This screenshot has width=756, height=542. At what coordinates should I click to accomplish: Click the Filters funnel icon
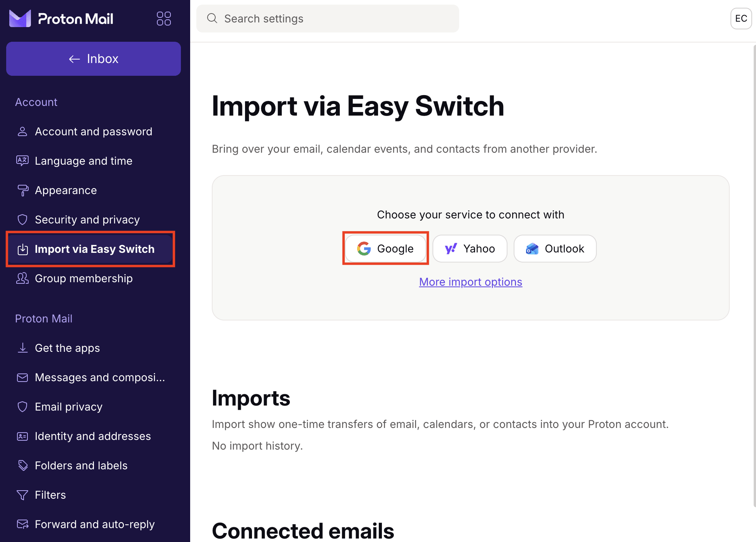pyautogui.click(x=22, y=495)
